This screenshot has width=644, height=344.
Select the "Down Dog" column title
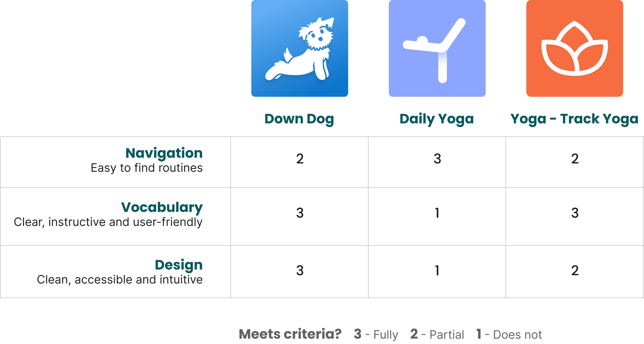pyautogui.click(x=299, y=119)
